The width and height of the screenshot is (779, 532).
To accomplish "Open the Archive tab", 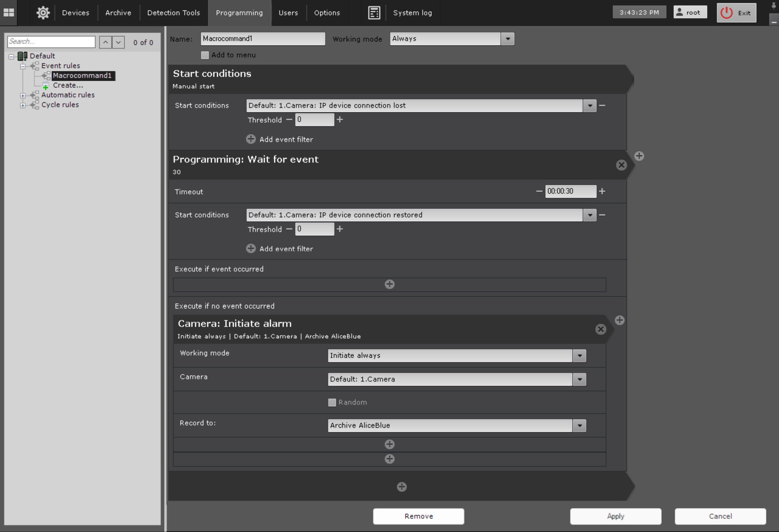I will click(118, 13).
